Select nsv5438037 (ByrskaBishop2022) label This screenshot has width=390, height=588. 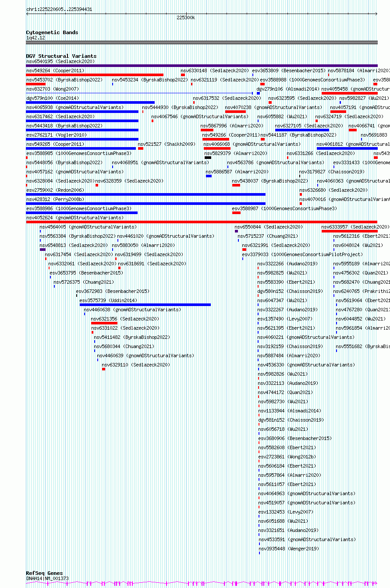(x=270, y=181)
